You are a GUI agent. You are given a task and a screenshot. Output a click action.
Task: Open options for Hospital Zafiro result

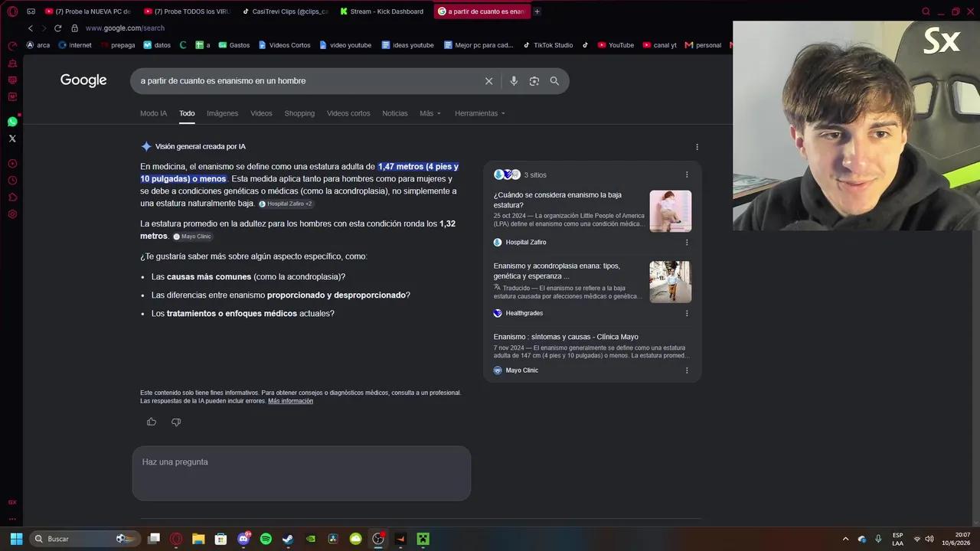(x=687, y=243)
